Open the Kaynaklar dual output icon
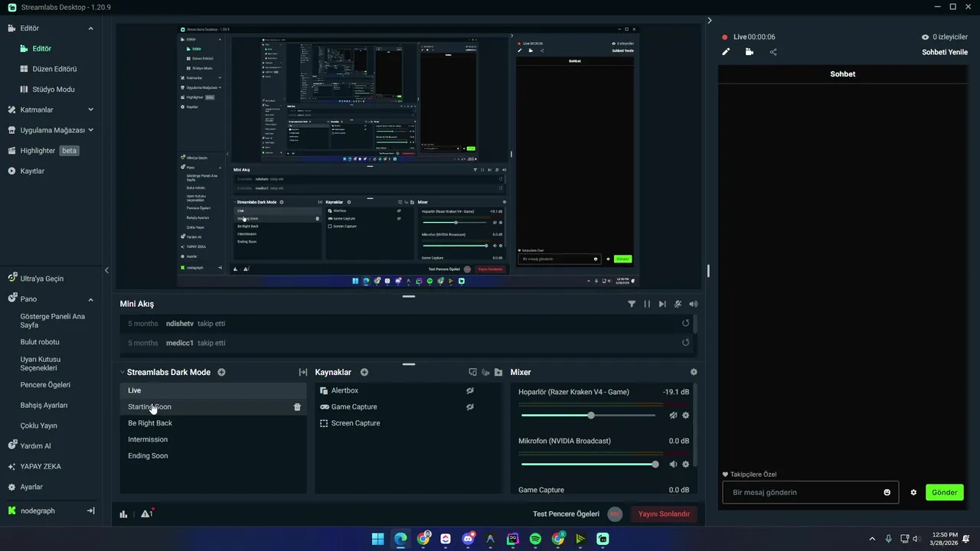This screenshot has width=980, height=551. [x=472, y=372]
